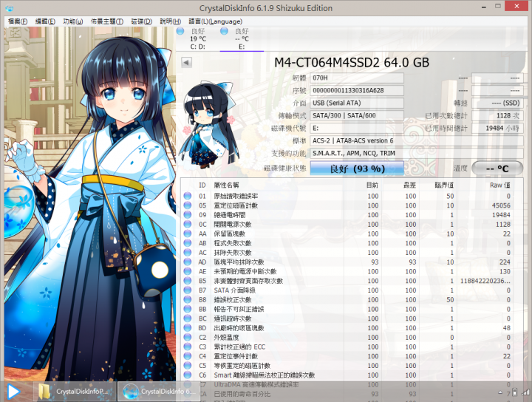The image size is (532, 402).
Task: Click status orb for attribute C3 累計校正過的 ECC
Action: tap(187, 347)
